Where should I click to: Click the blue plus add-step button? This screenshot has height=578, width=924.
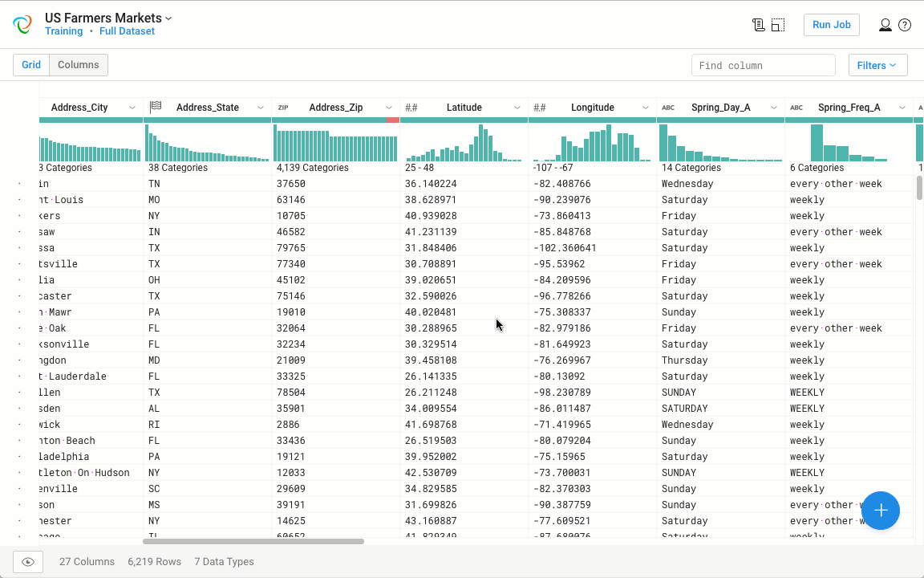click(x=881, y=511)
